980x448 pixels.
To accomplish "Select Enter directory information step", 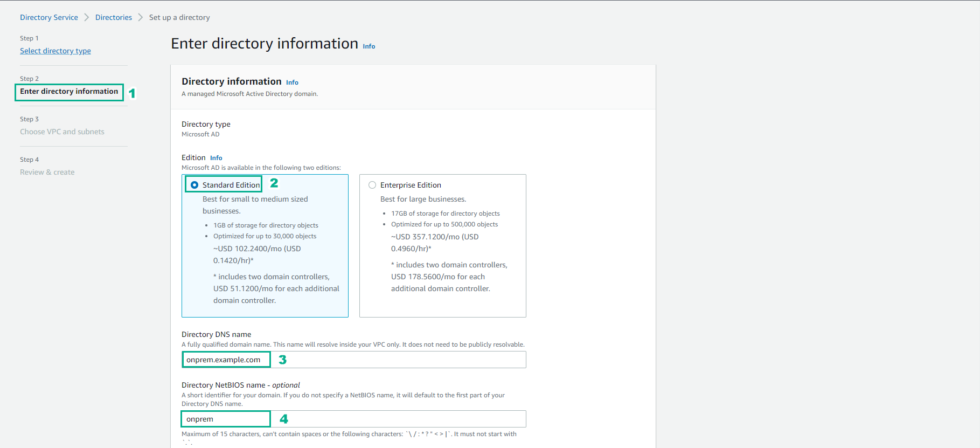I will pyautogui.click(x=69, y=91).
